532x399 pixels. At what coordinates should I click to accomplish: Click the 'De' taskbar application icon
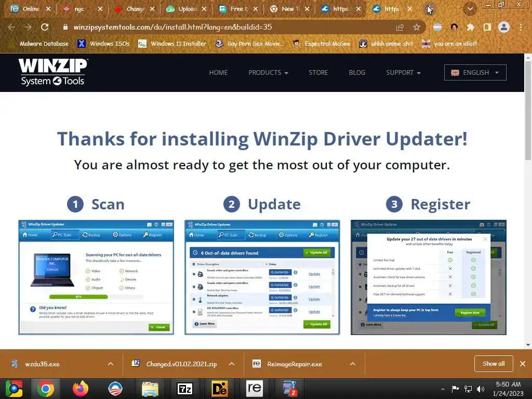pyautogui.click(x=220, y=389)
